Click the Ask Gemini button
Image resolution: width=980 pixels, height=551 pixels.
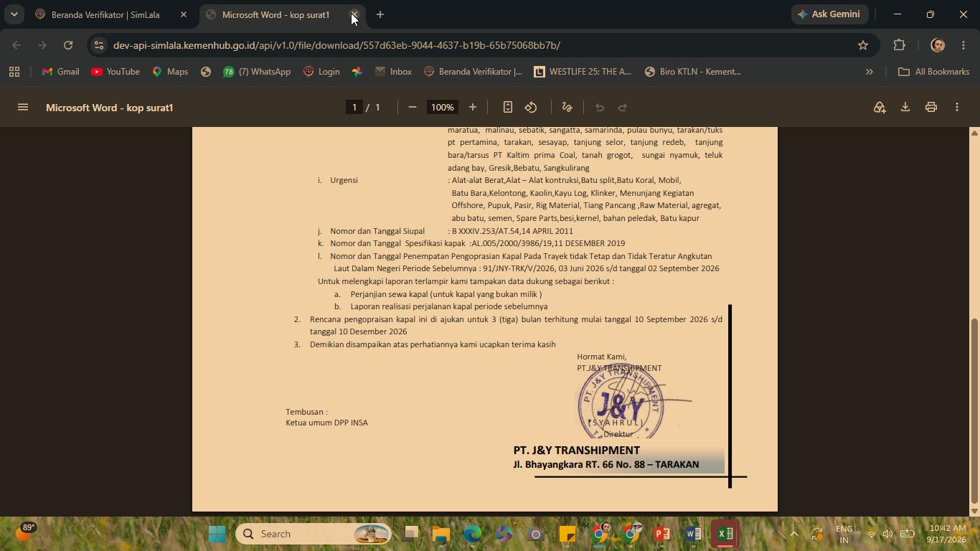829,14
